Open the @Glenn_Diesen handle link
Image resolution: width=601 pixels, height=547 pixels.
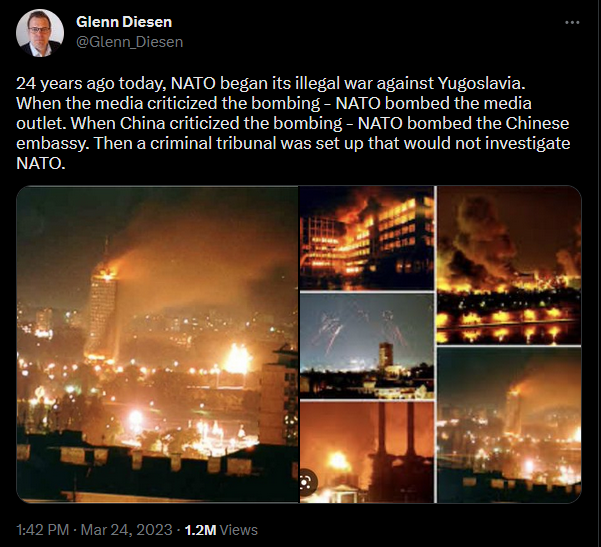(130, 42)
